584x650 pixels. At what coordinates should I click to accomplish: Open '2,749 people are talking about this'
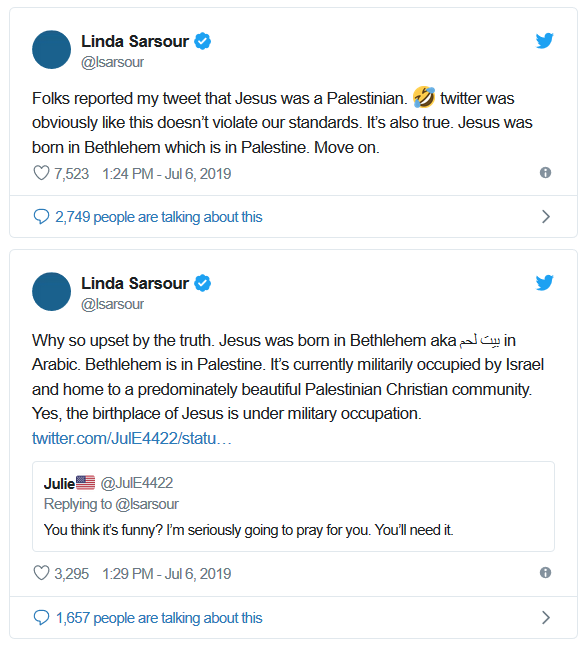159,217
